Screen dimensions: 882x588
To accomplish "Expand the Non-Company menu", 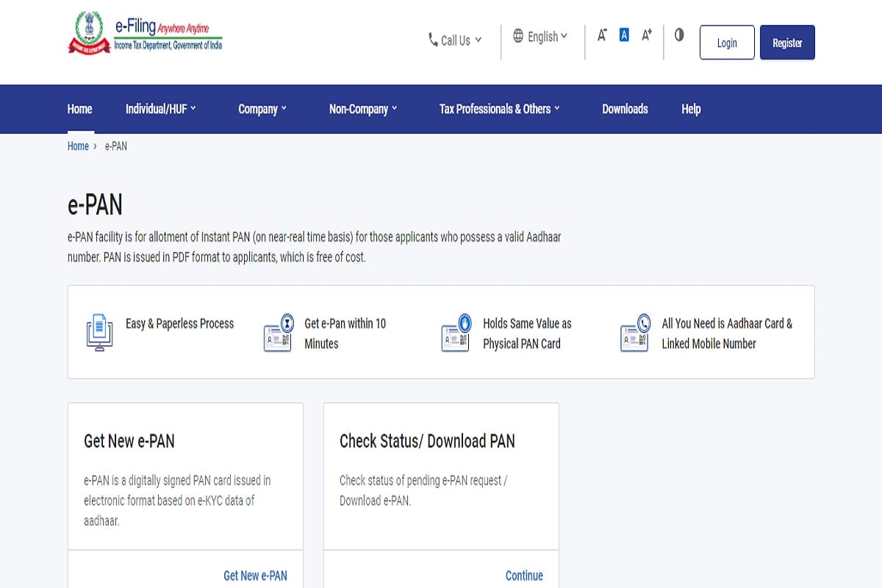I will click(x=363, y=109).
